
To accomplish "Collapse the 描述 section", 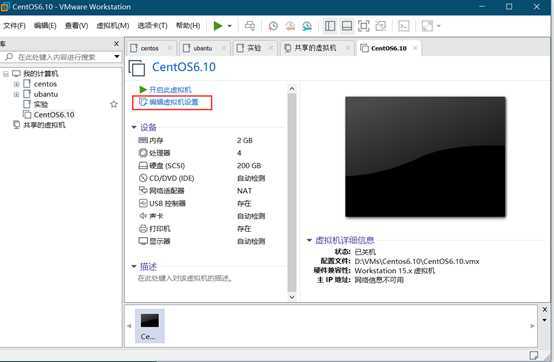I will click(x=134, y=266).
